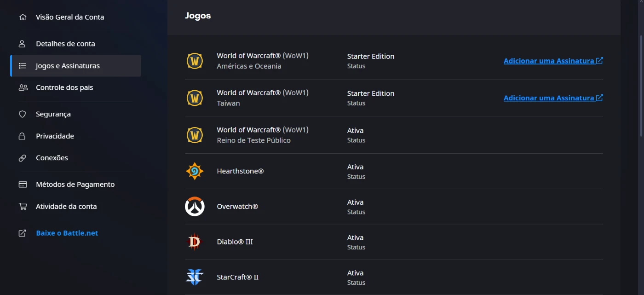Open Visão Geral da Conta page
This screenshot has width=644, height=295.
pyautogui.click(x=70, y=17)
